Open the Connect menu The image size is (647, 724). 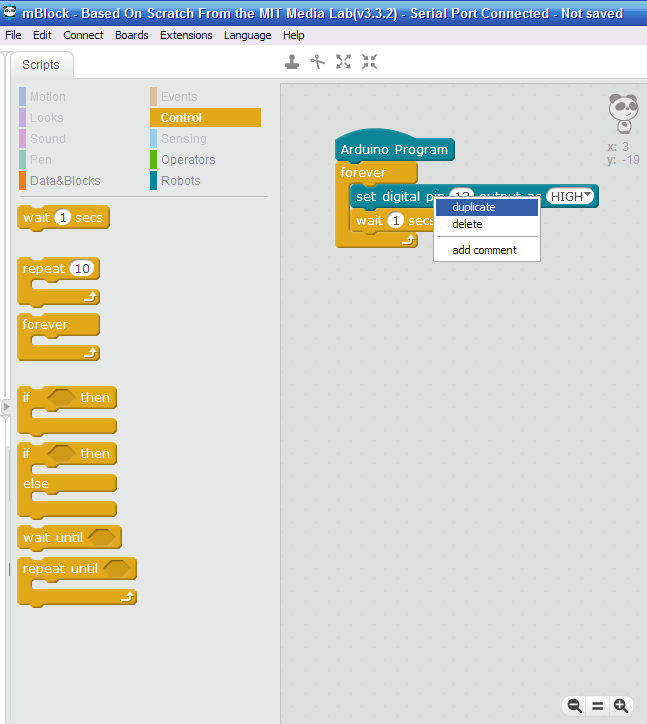coord(83,35)
